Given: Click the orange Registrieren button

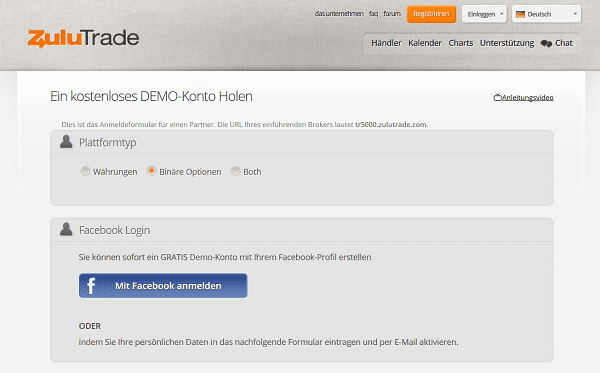Looking at the screenshot, I should 431,14.
